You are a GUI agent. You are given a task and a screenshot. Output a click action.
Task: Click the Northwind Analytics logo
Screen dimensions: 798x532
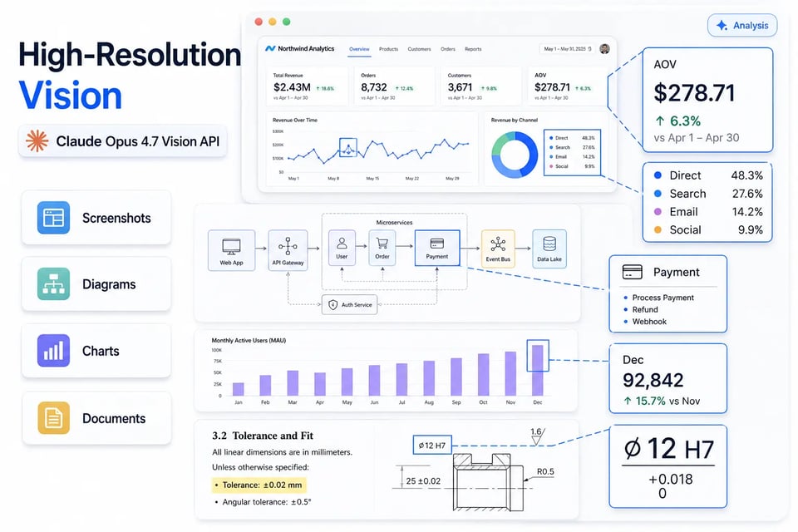[300, 49]
